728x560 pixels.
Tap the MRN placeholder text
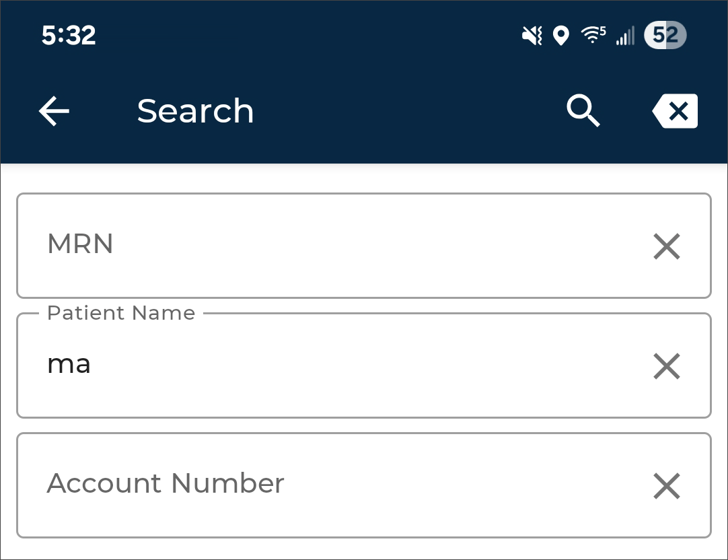point(80,244)
